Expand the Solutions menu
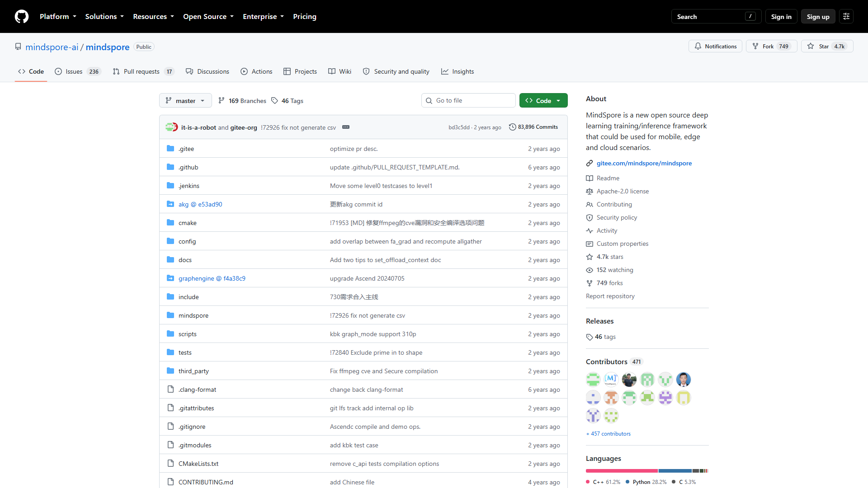The height and width of the screenshot is (488, 868). click(104, 17)
